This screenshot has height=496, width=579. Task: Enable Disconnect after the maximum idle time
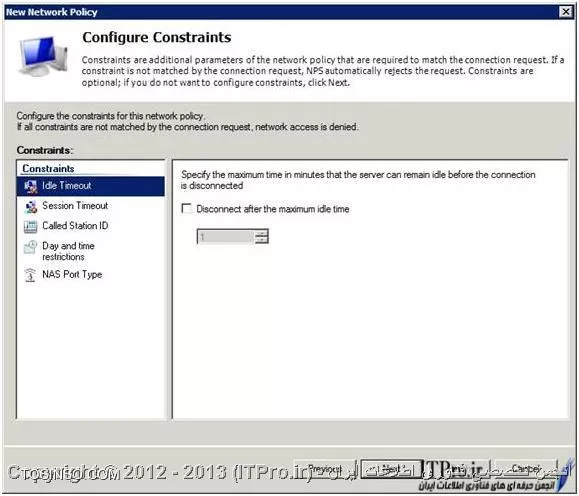point(187,208)
